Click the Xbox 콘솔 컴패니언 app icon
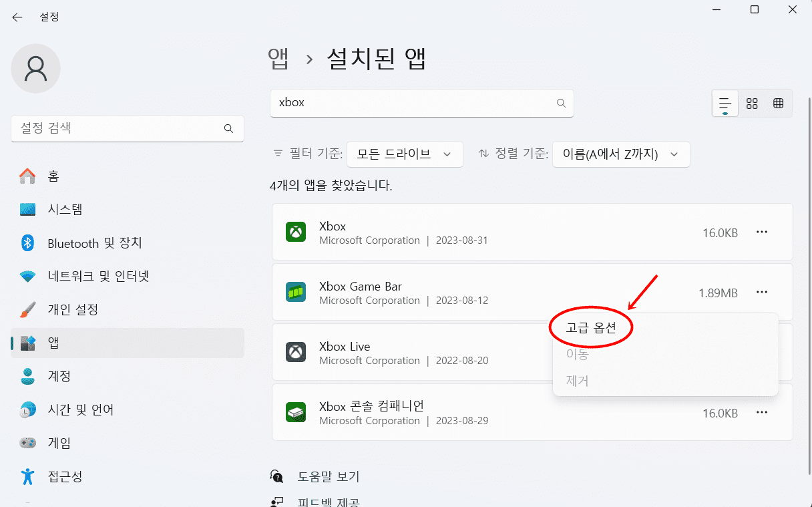The image size is (812, 507). tap(296, 413)
